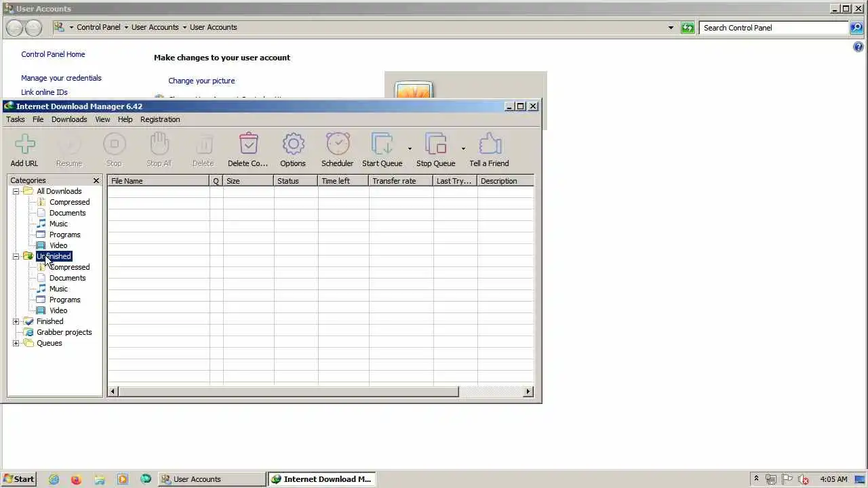868x488 pixels.
Task: Sort by File Name column header
Action: pos(158,181)
